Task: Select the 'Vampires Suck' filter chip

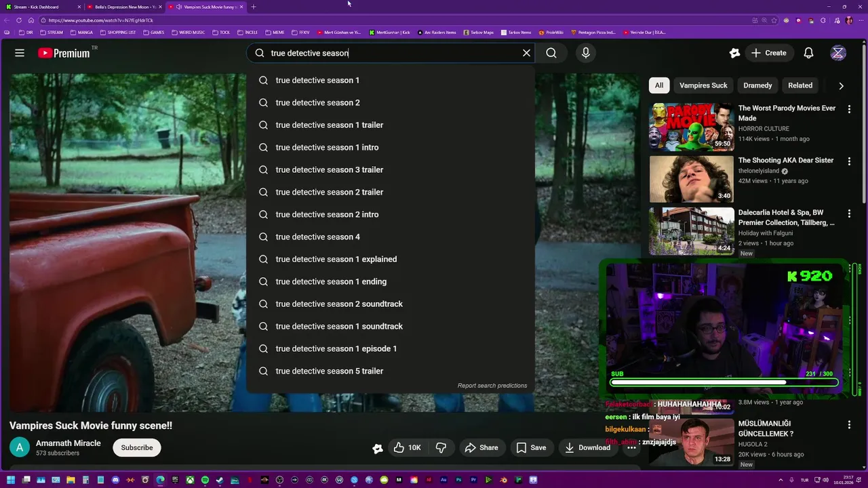Action: click(703, 85)
